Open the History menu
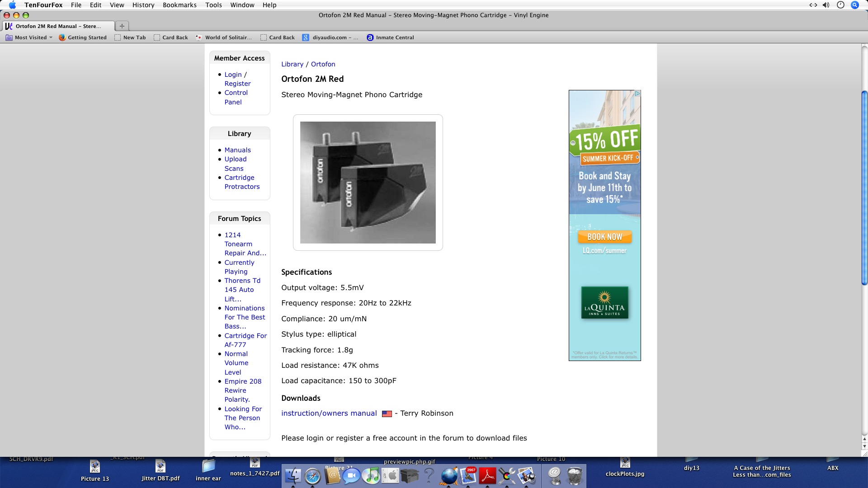Image resolution: width=868 pixels, height=488 pixels. (143, 5)
